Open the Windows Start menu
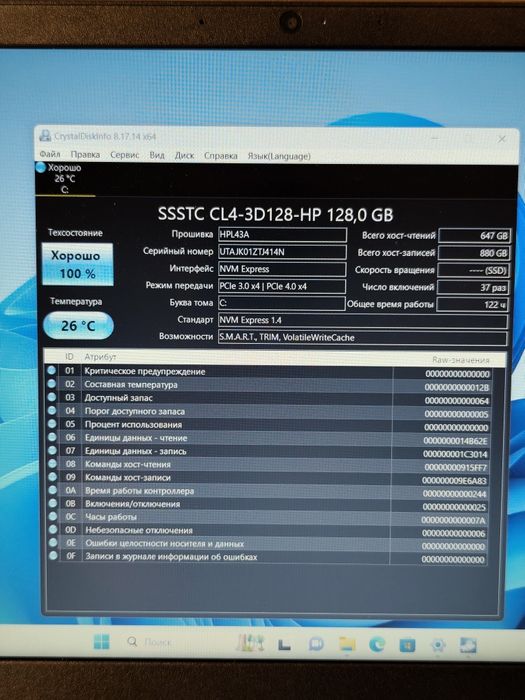The image size is (525, 700). (101, 642)
